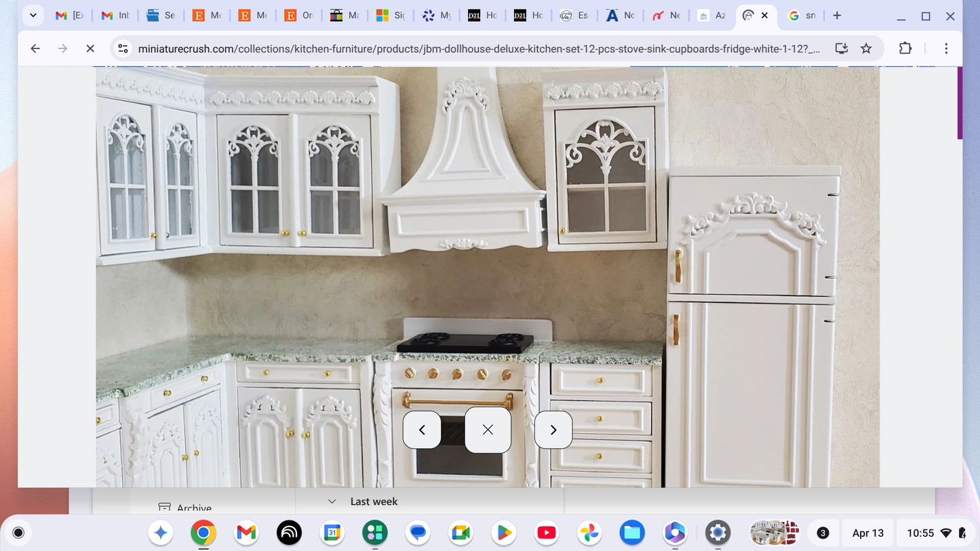Open Settings from the shelf
This screenshot has width=980, height=551.
tap(718, 533)
